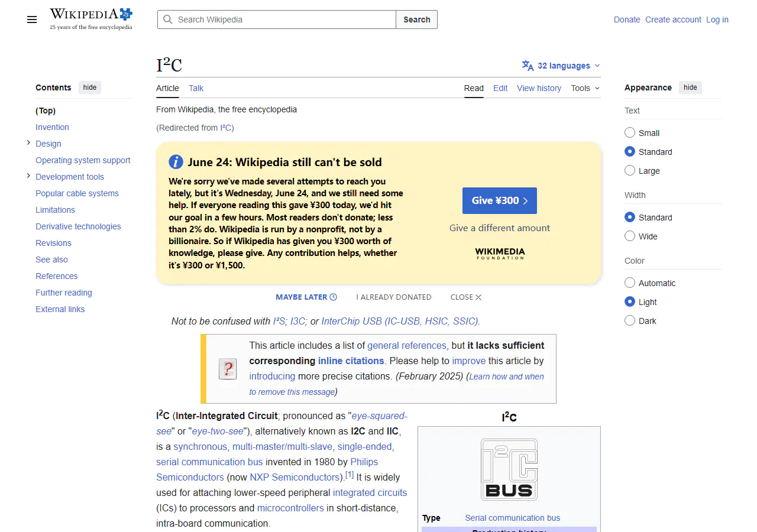Screen dimensions: 757x532
Task: Open Learn how and when to remove message
Action: (x=397, y=384)
